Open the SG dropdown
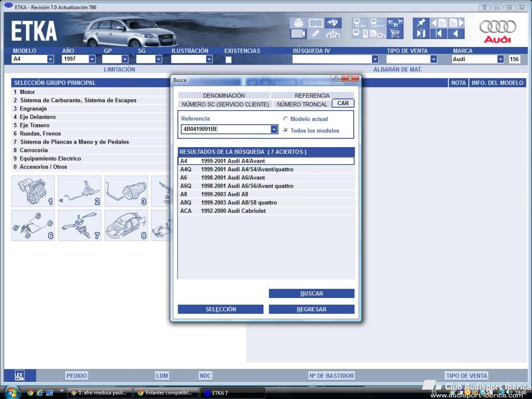The width and height of the screenshot is (532, 399). [159, 59]
